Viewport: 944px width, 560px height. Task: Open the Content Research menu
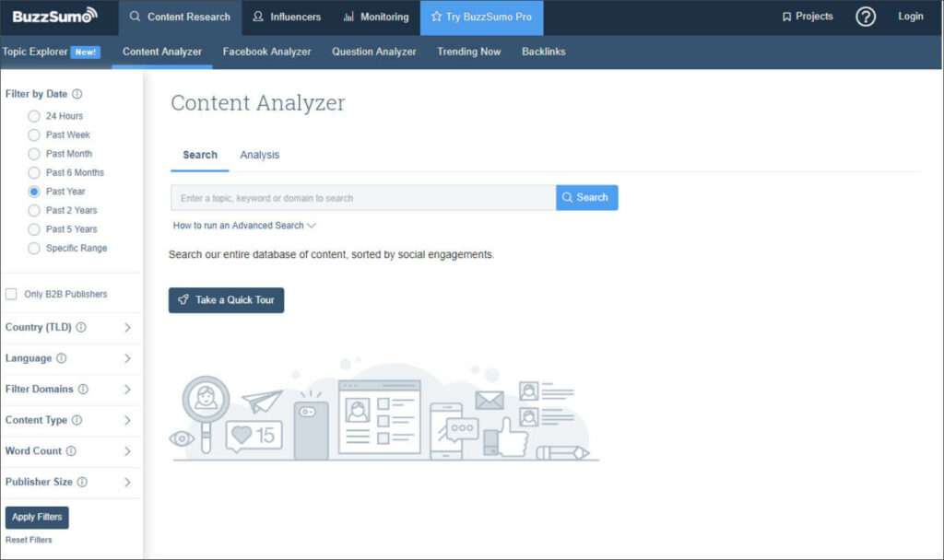(180, 17)
